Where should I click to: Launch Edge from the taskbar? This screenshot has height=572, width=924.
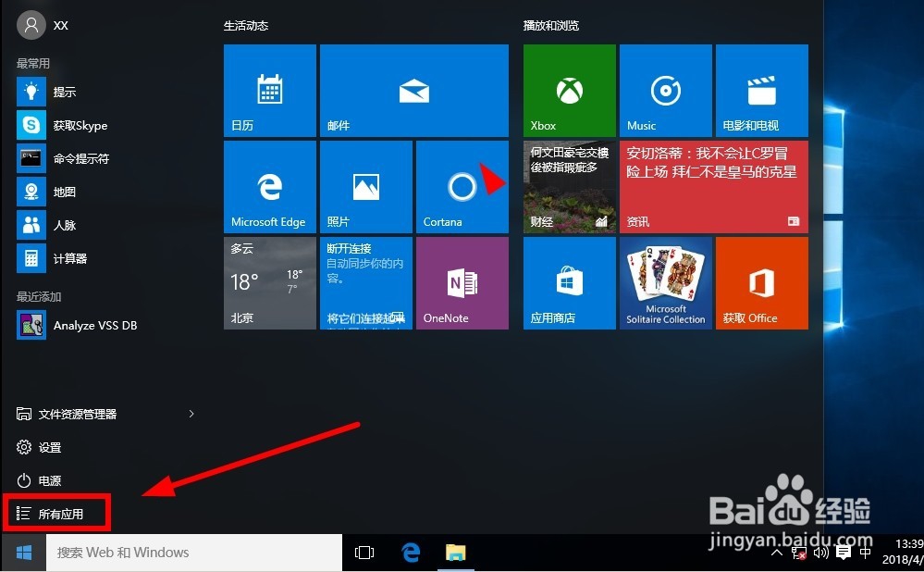410,553
